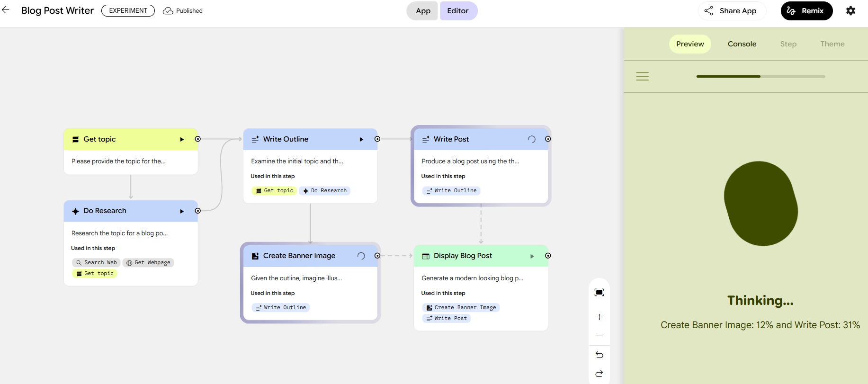868x384 pixels.
Task: Switch to the Editor view
Action: [x=458, y=10]
